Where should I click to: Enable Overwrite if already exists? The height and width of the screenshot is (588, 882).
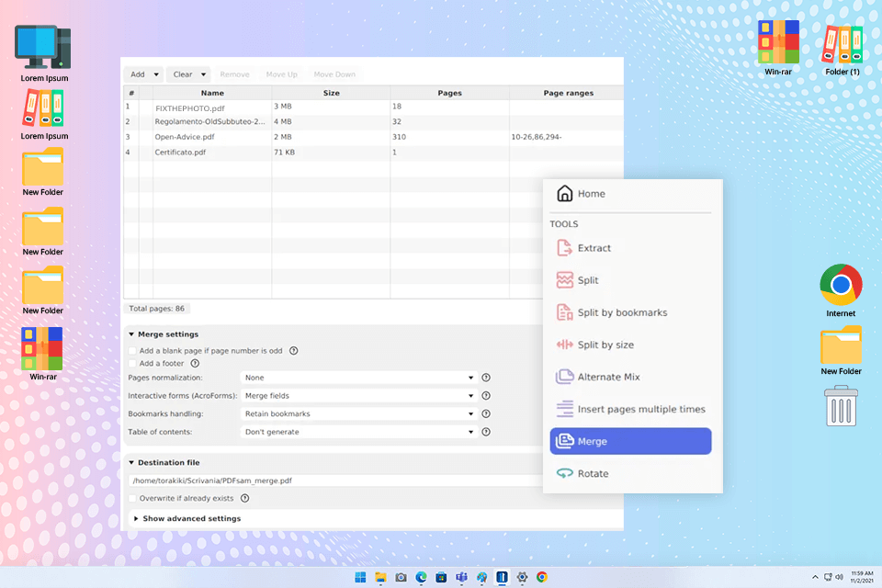pyautogui.click(x=132, y=498)
